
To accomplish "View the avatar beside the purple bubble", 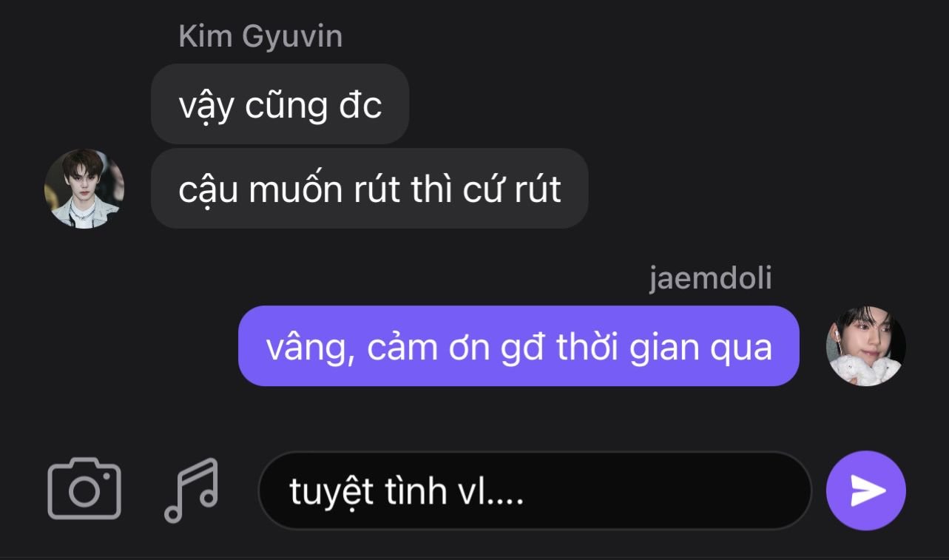I will coord(865,346).
